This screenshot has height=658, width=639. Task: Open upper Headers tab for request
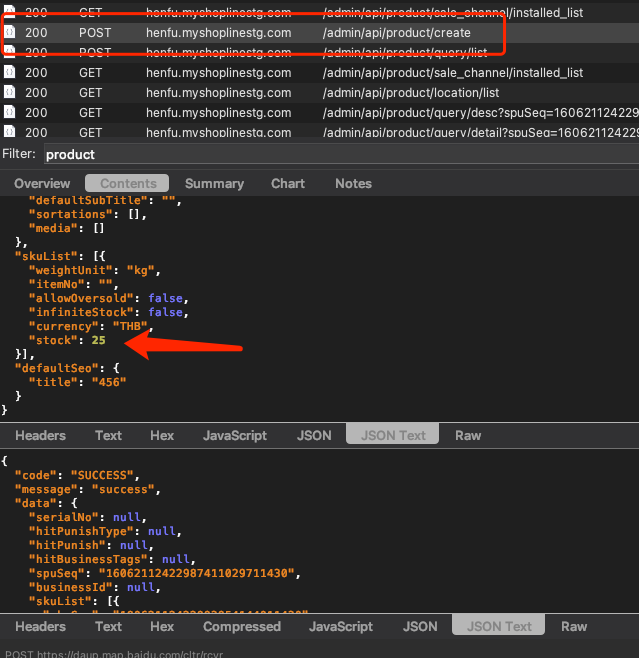point(41,436)
